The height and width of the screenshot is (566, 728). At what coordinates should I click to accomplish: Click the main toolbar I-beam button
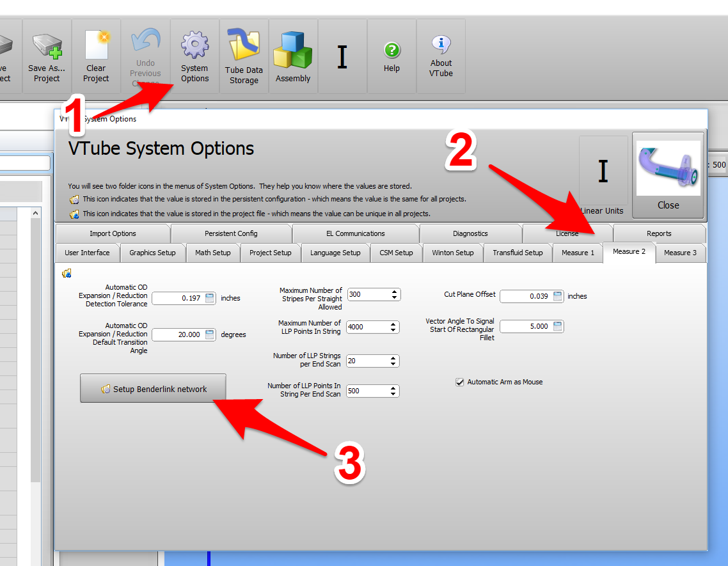point(342,57)
